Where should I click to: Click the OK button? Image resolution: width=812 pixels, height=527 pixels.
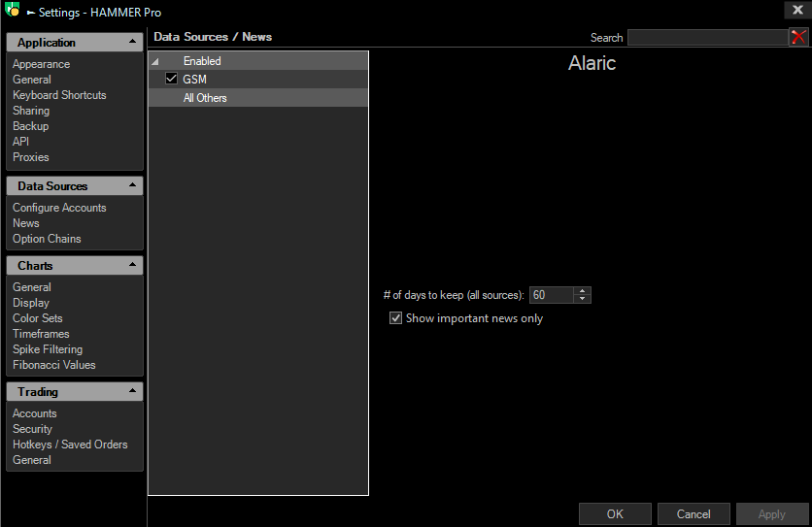615,514
